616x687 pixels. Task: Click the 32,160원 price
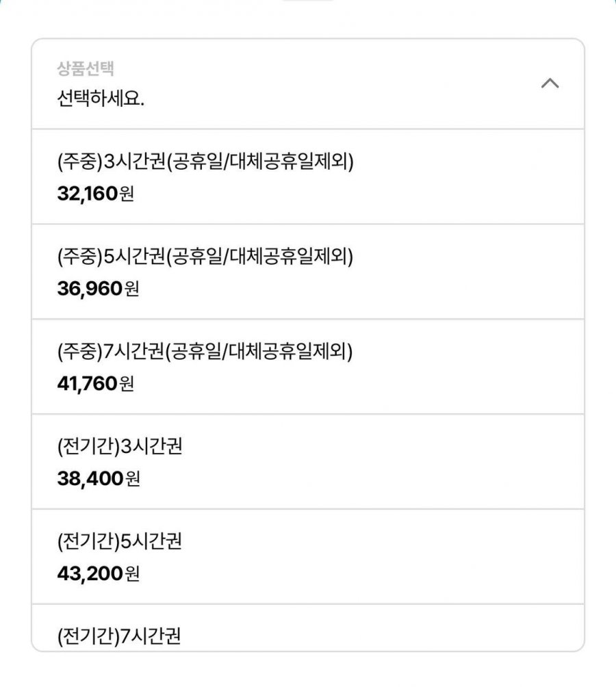(x=95, y=194)
